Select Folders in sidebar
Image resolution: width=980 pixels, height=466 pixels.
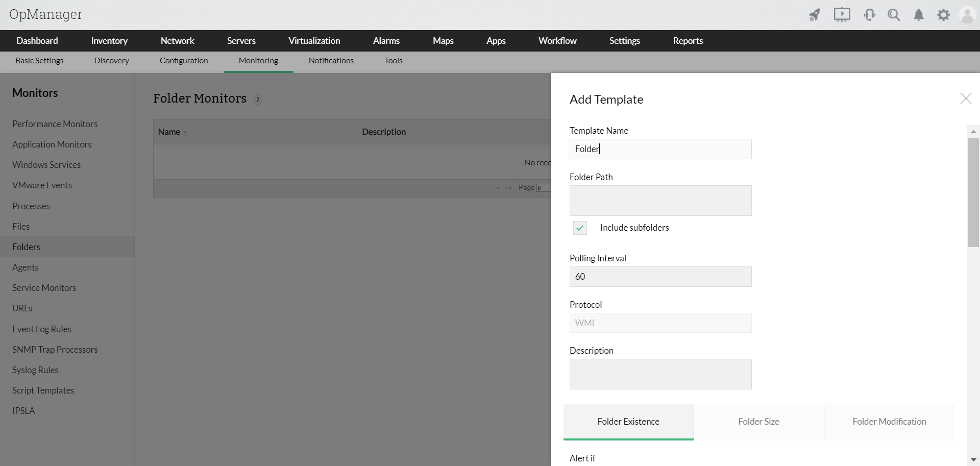click(67, 247)
